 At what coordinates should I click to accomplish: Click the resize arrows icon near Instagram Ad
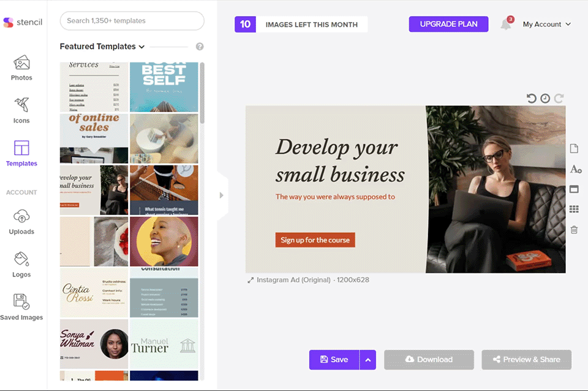pyautogui.click(x=251, y=280)
